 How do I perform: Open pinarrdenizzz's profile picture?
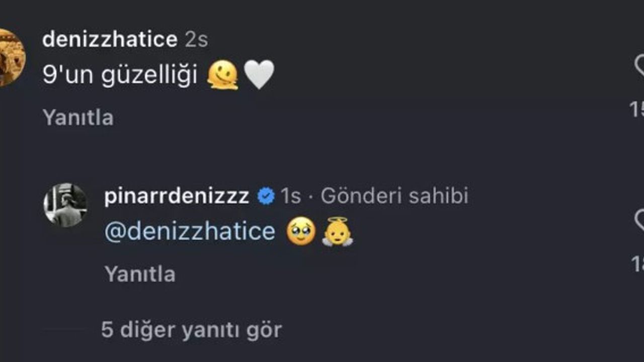(x=65, y=205)
